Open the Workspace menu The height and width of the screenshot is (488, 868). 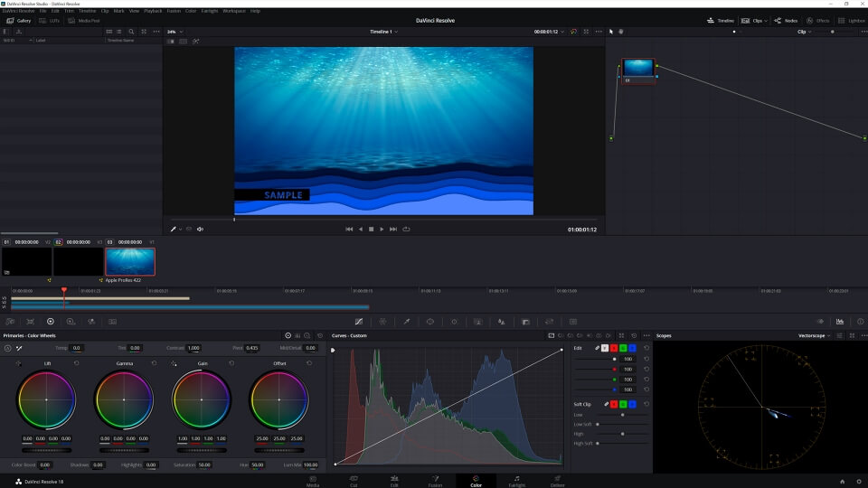click(233, 11)
